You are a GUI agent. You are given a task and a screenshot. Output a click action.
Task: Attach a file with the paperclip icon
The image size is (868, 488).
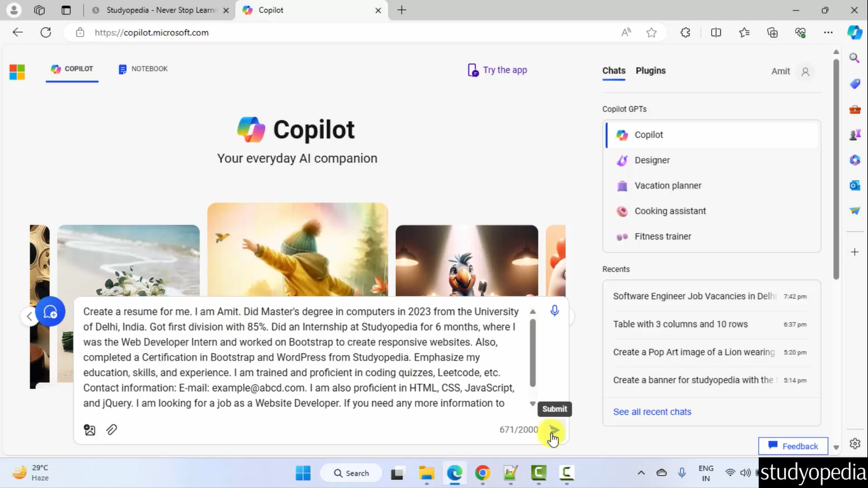coord(112,430)
